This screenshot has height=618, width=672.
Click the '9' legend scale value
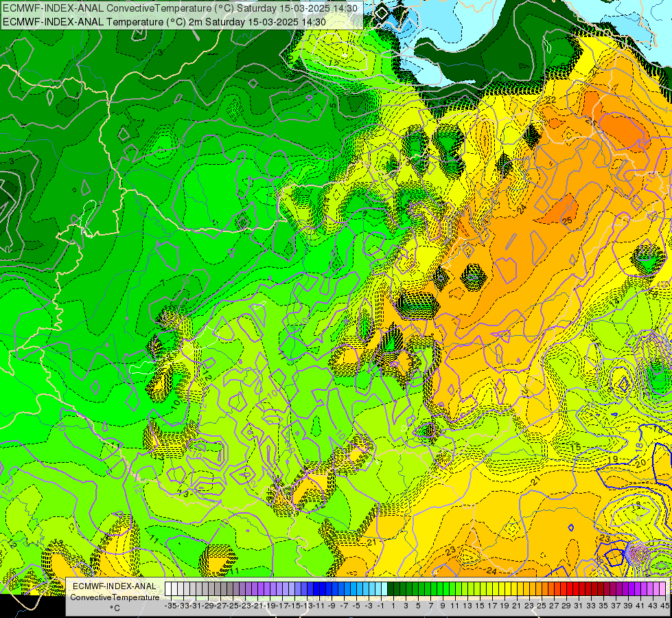[442, 606]
